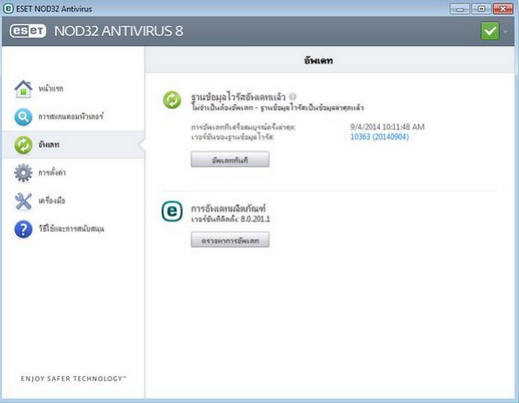Image resolution: width=519 pixels, height=403 pixels.
Task: Click the Computer scan magnifier icon
Action: (x=23, y=117)
